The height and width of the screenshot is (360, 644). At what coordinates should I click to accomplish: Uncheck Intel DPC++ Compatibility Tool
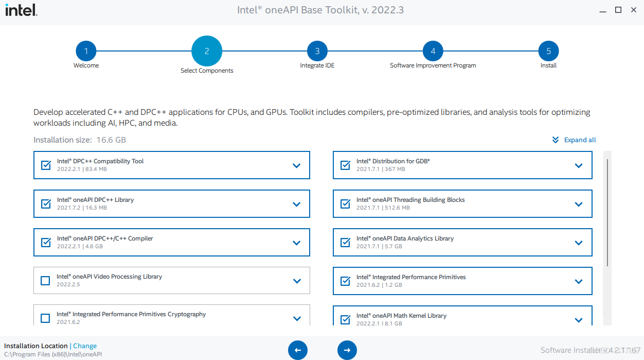(46, 165)
